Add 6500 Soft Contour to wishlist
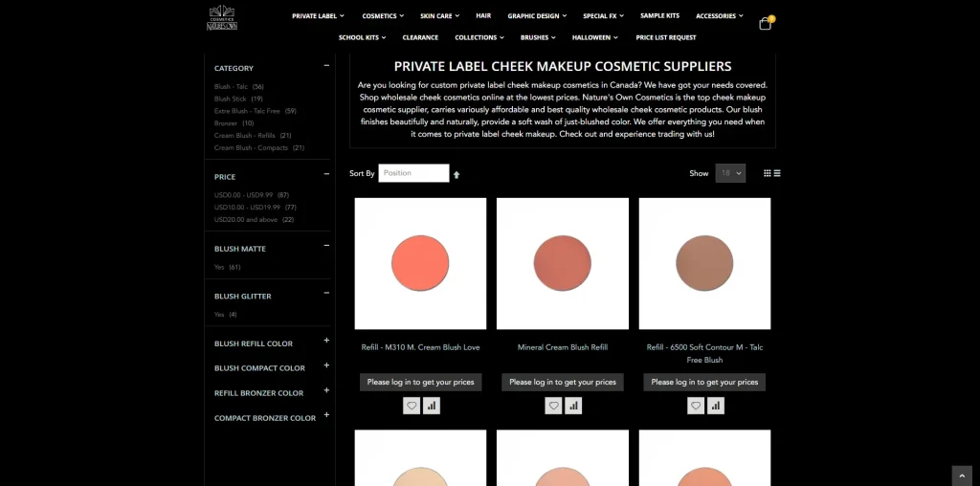Screen dimensions: 980x486 pos(696,406)
